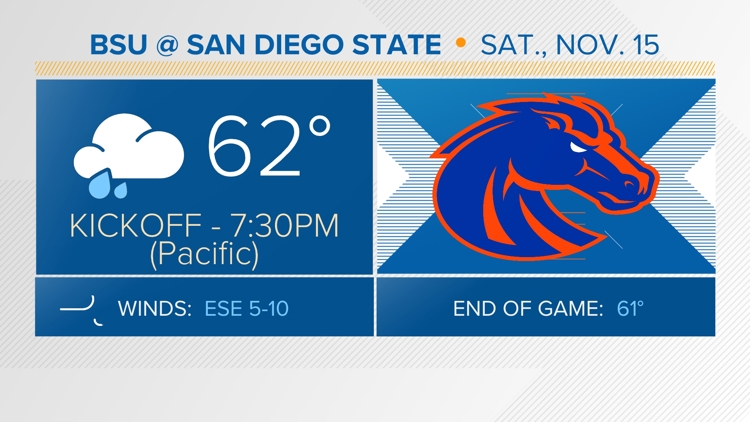The width and height of the screenshot is (750, 422).
Task: Click the 62° kickoff temperature
Action: (268, 145)
